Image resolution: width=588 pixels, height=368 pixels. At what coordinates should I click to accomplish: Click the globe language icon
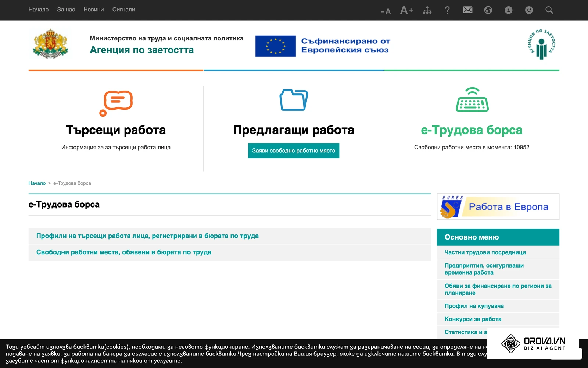pos(488,10)
